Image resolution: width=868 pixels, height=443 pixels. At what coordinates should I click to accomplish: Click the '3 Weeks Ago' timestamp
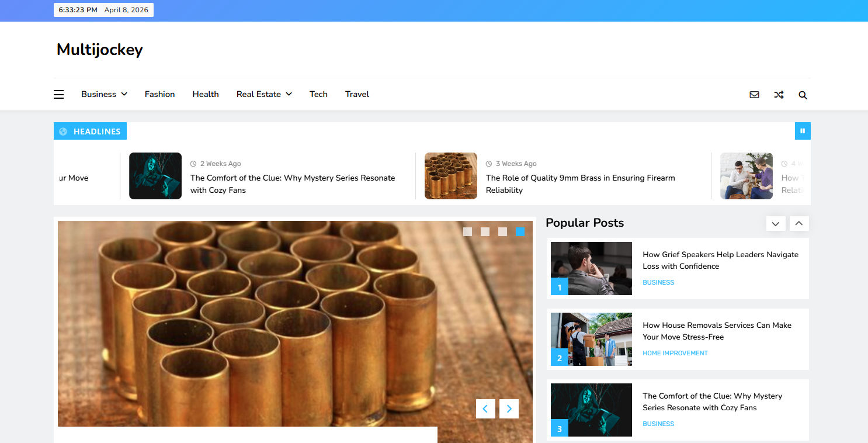[516, 164]
